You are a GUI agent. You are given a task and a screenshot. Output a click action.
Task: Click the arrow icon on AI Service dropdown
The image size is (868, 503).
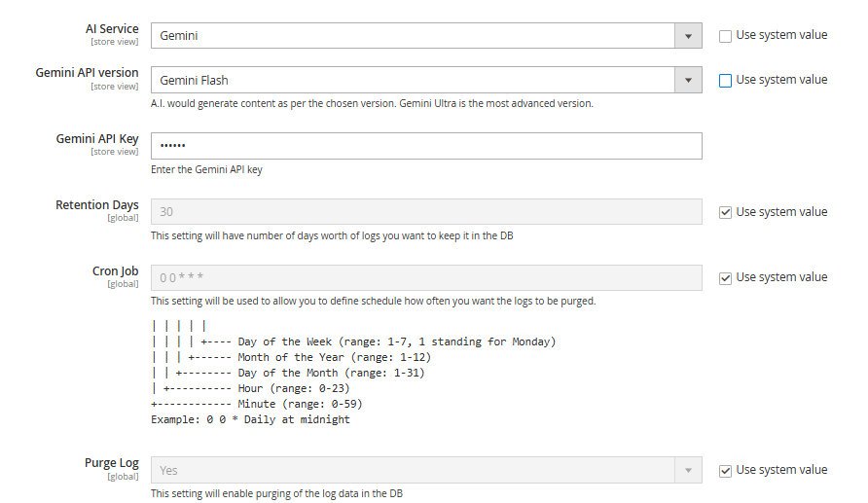688,36
